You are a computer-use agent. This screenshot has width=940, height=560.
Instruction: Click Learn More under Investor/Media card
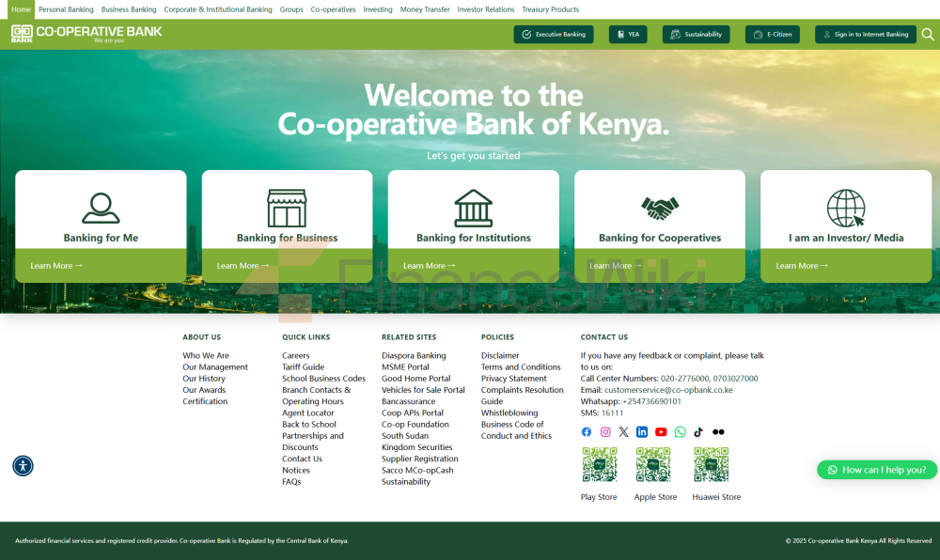click(x=802, y=265)
